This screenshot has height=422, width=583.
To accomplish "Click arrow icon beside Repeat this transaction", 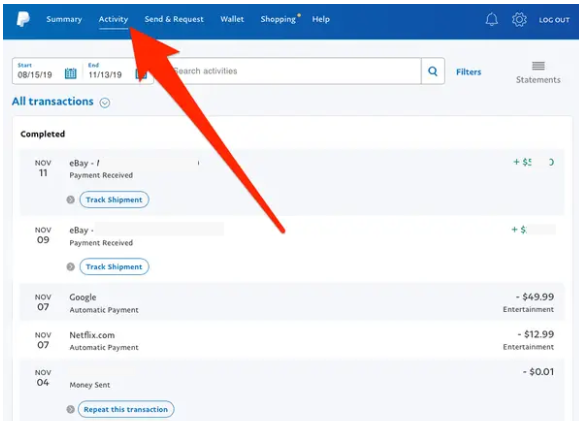I will (x=71, y=409).
